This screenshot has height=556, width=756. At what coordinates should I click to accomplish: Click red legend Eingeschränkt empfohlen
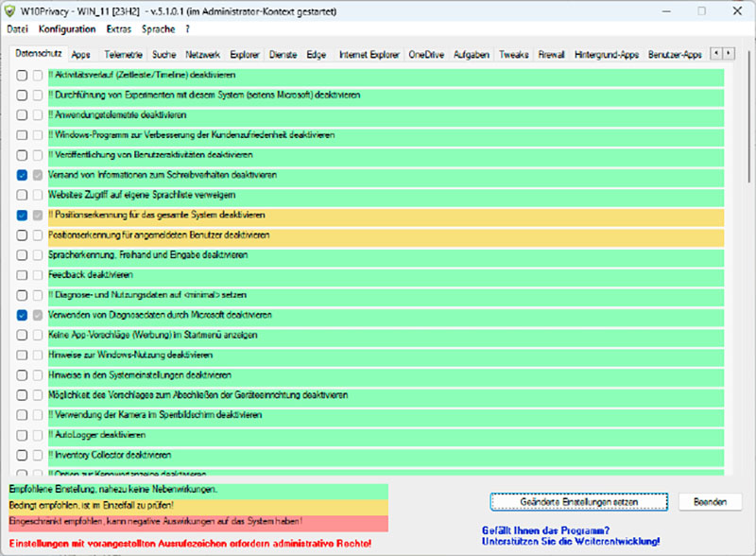pyautogui.click(x=198, y=522)
